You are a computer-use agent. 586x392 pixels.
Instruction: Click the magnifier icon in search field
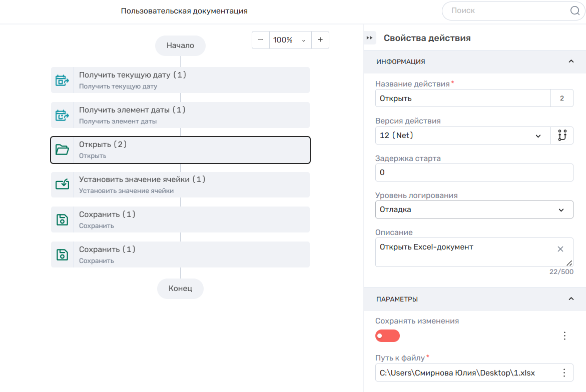click(574, 10)
